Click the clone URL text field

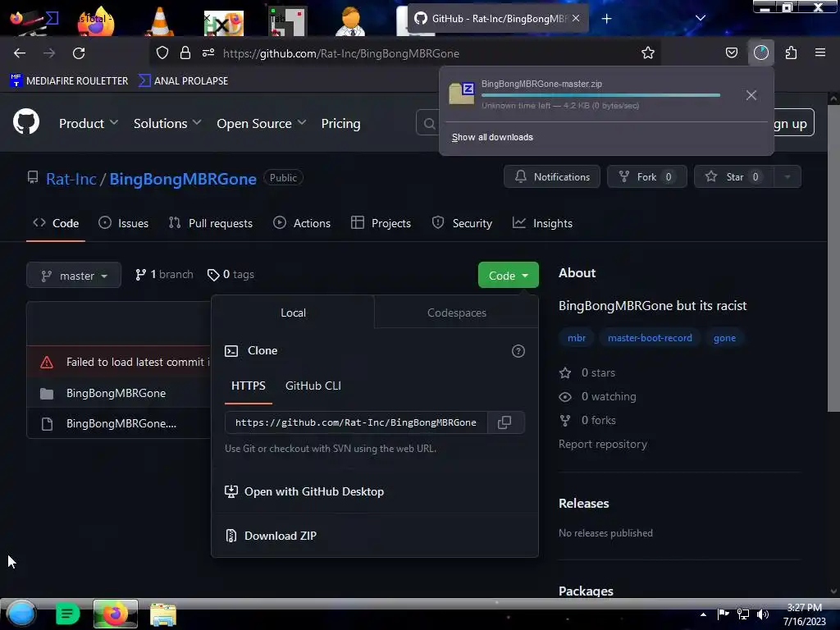click(x=356, y=422)
